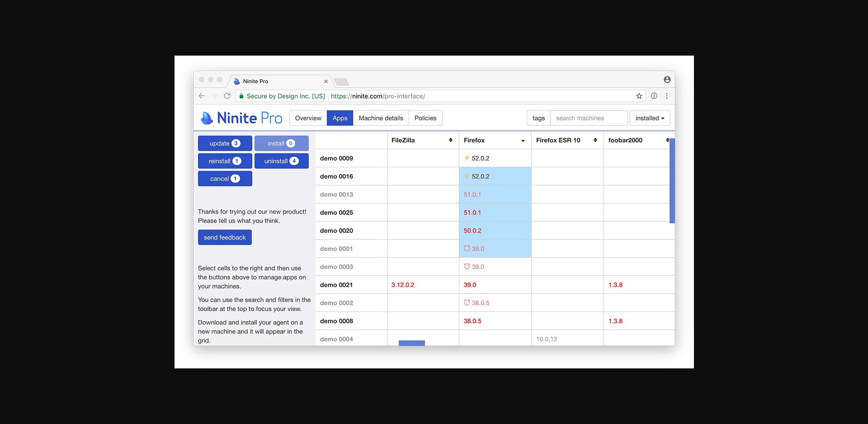The height and width of the screenshot is (424, 868).
Task: Click the install button
Action: coord(282,143)
